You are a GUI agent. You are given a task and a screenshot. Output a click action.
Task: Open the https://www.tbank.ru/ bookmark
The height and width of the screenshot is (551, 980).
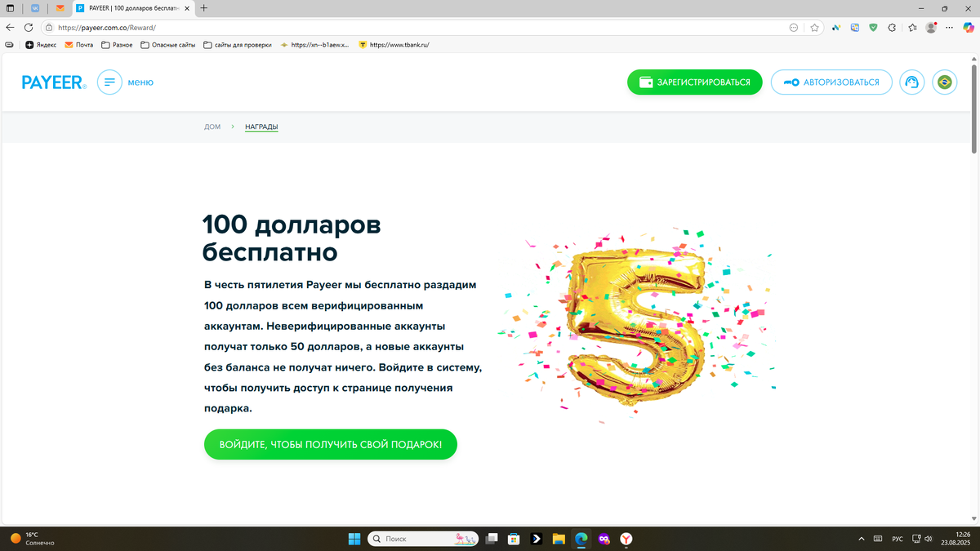(394, 45)
